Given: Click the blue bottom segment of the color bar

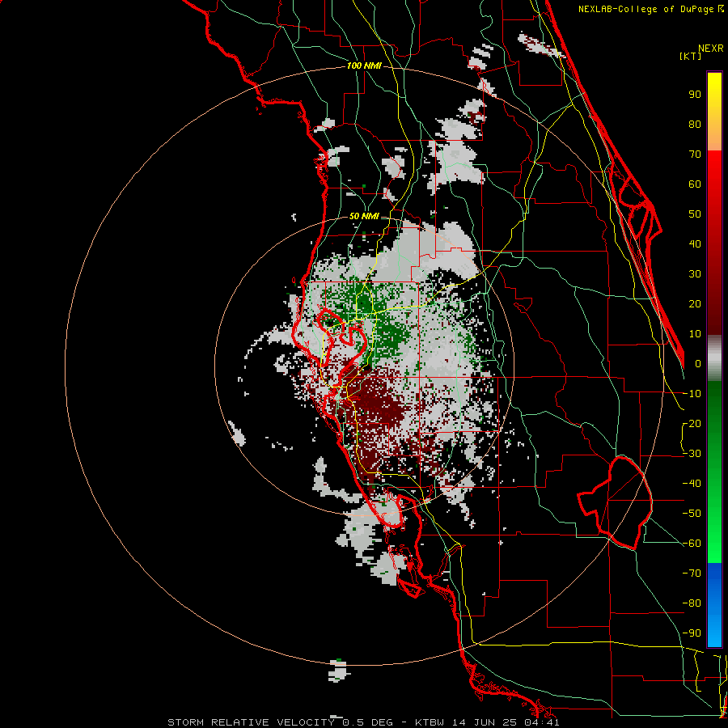Looking at the screenshot, I should pos(714,605).
